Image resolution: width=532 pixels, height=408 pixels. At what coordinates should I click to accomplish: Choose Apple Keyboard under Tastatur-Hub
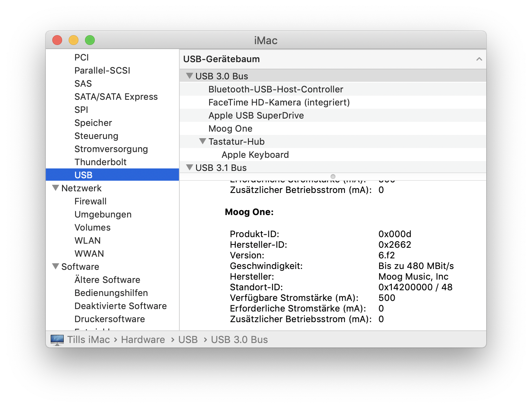point(255,155)
